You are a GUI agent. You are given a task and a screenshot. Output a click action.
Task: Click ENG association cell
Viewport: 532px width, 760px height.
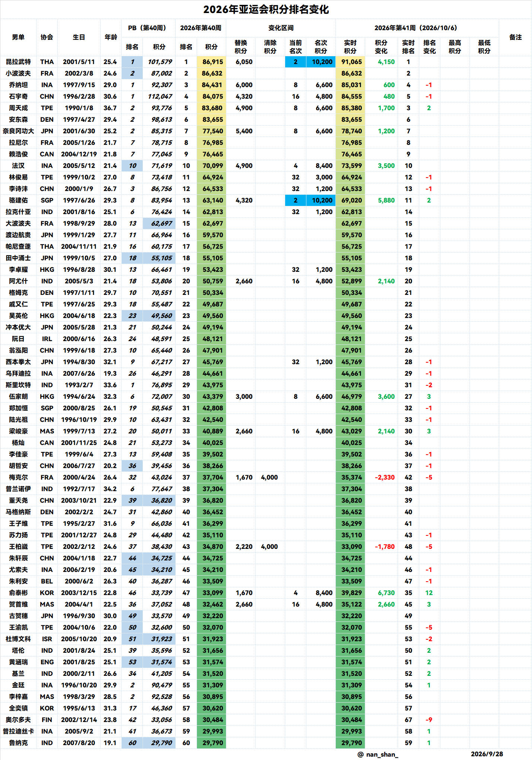(x=47, y=662)
